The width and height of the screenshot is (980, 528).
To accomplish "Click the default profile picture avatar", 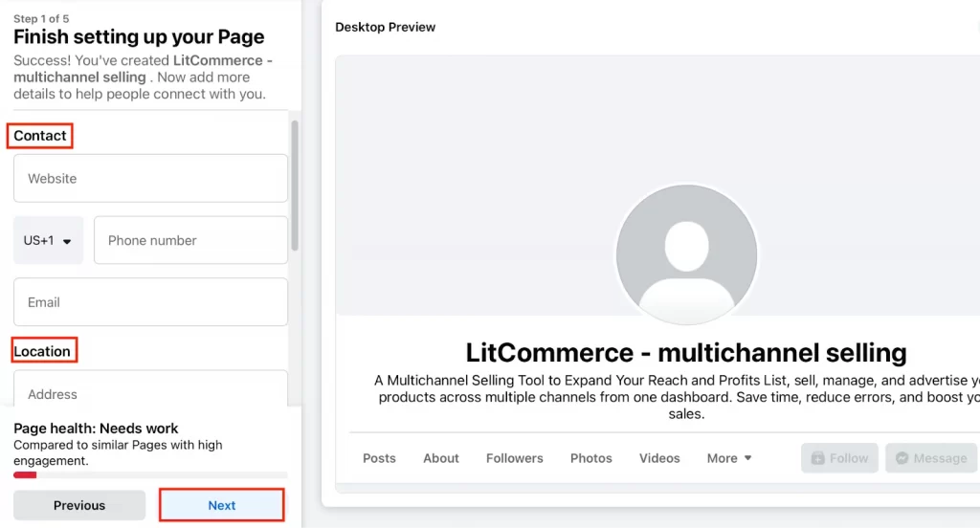I will pos(686,254).
